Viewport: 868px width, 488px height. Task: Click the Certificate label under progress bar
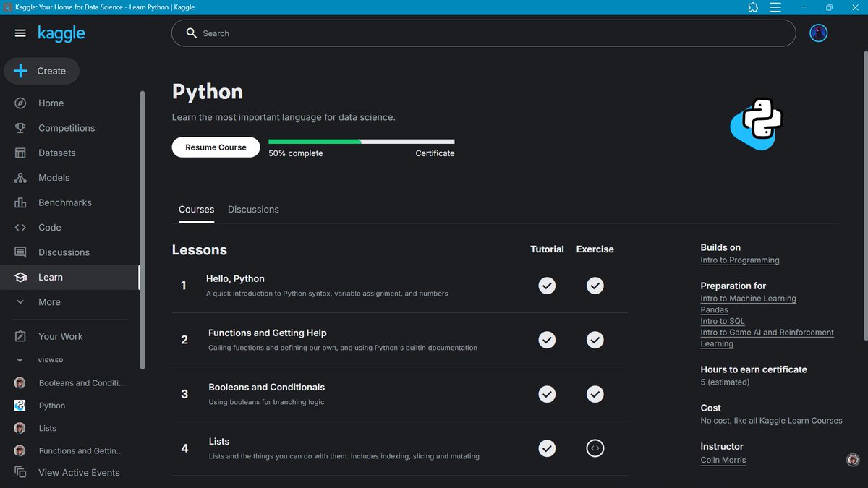tap(435, 153)
